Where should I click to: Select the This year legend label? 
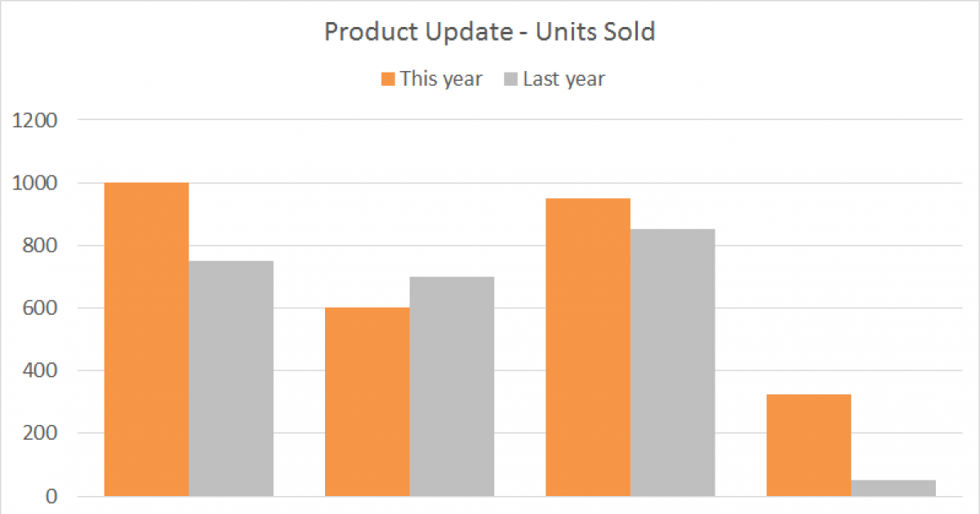(x=441, y=79)
